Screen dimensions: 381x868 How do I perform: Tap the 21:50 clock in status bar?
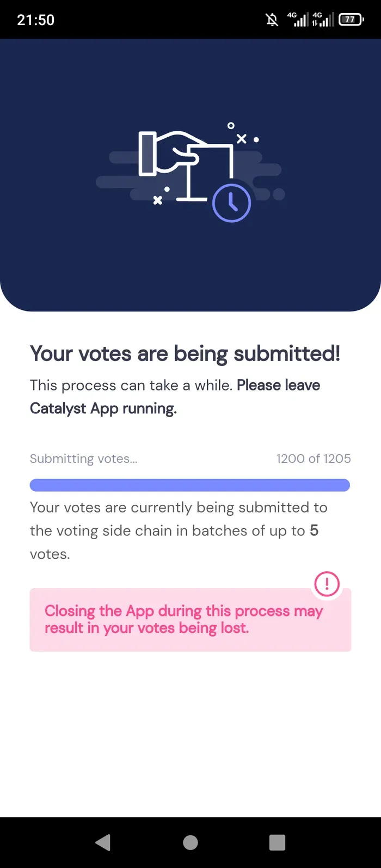pos(35,20)
